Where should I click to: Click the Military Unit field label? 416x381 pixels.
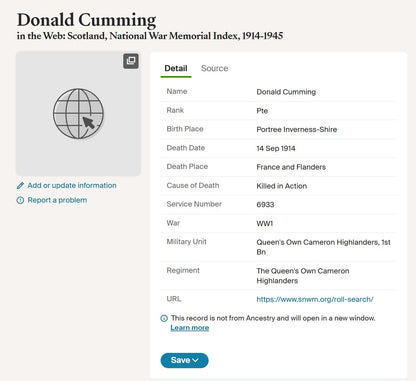point(186,242)
